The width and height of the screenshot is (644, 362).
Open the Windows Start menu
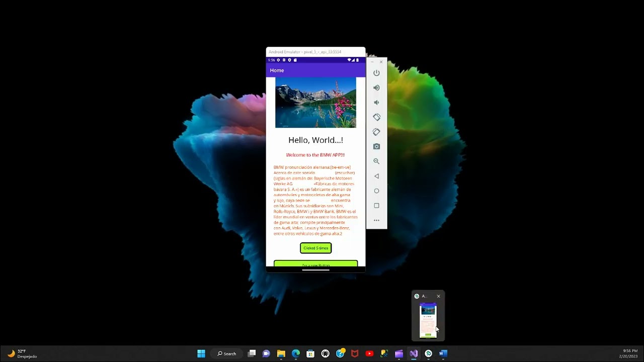click(201, 353)
